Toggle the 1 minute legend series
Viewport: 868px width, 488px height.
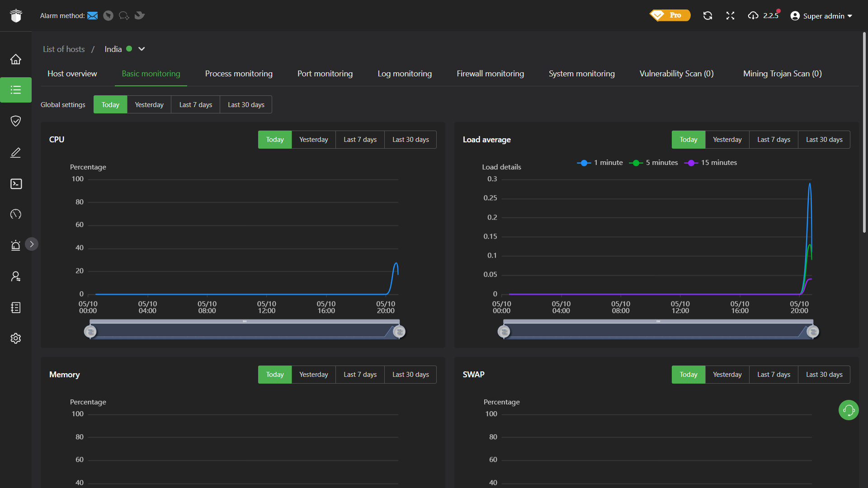coord(600,163)
